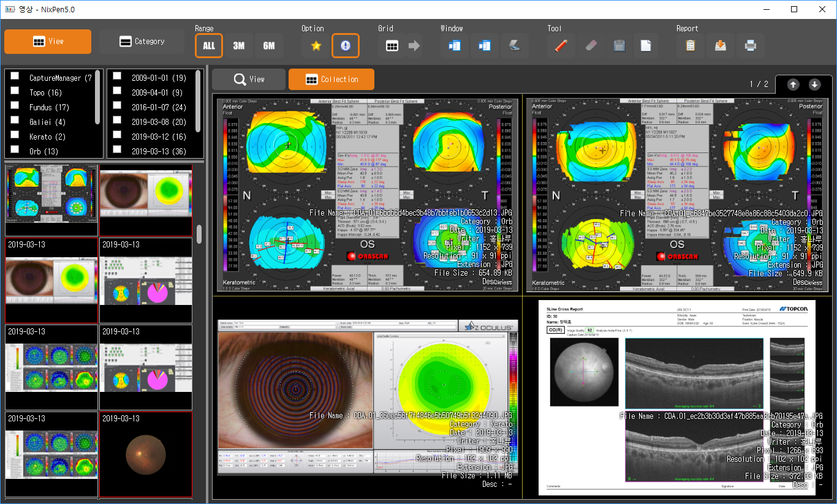The height and width of the screenshot is (504, 837).
Task: Click the thumbnail list vertical scrollbar
Action: pos(199,234)
